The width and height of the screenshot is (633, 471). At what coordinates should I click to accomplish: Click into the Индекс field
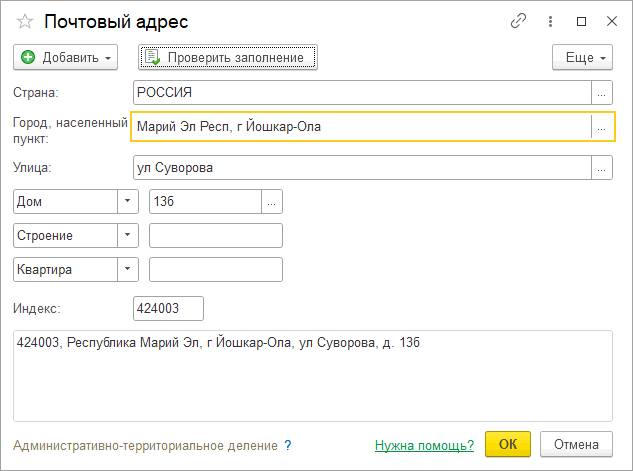tap(168, 308)
